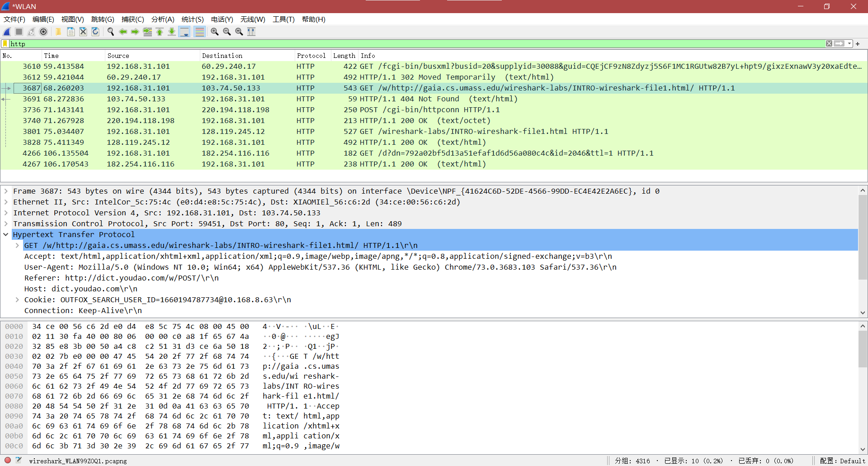Start a new capture with the shark fin icon
868x466 pixels.
7,32
